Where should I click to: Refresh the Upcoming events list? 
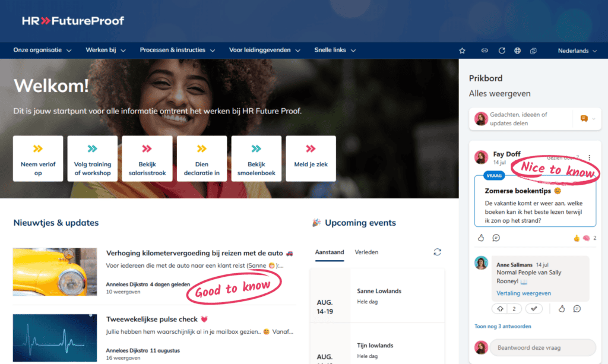point(437,252)
